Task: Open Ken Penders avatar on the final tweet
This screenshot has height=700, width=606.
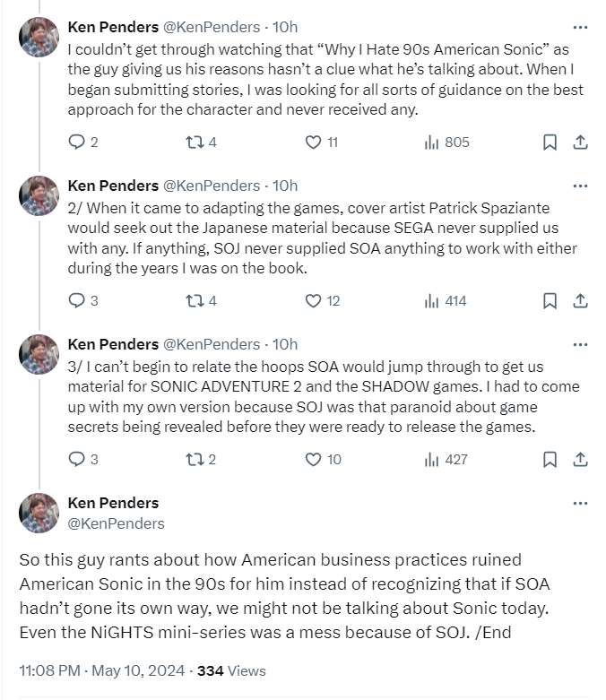Action: pyautogui.click(x=39, y=513)
